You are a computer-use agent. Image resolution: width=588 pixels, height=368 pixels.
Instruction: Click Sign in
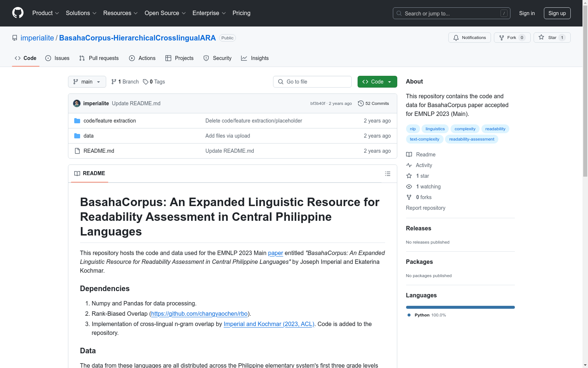click(527, 13)
